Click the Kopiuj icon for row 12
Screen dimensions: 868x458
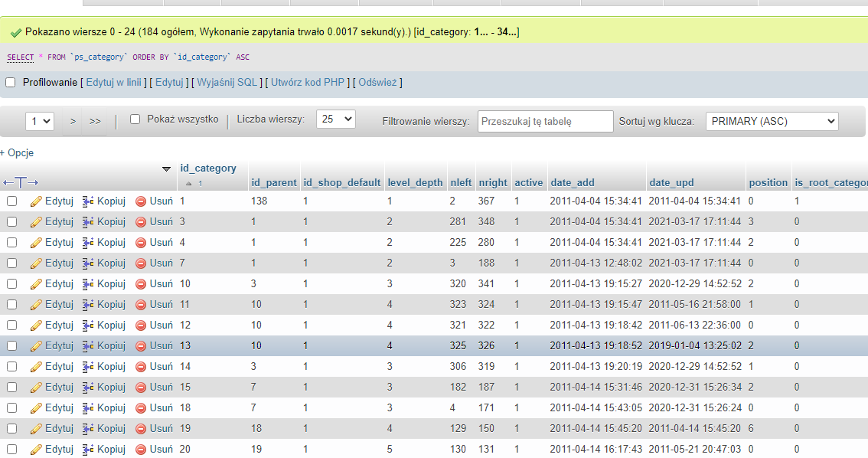tap(88, 326)
